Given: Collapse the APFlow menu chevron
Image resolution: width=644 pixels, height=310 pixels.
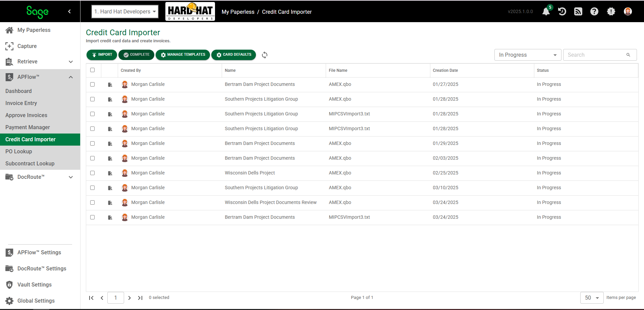Looking at the screenshot, I should (x=71, y=77).
